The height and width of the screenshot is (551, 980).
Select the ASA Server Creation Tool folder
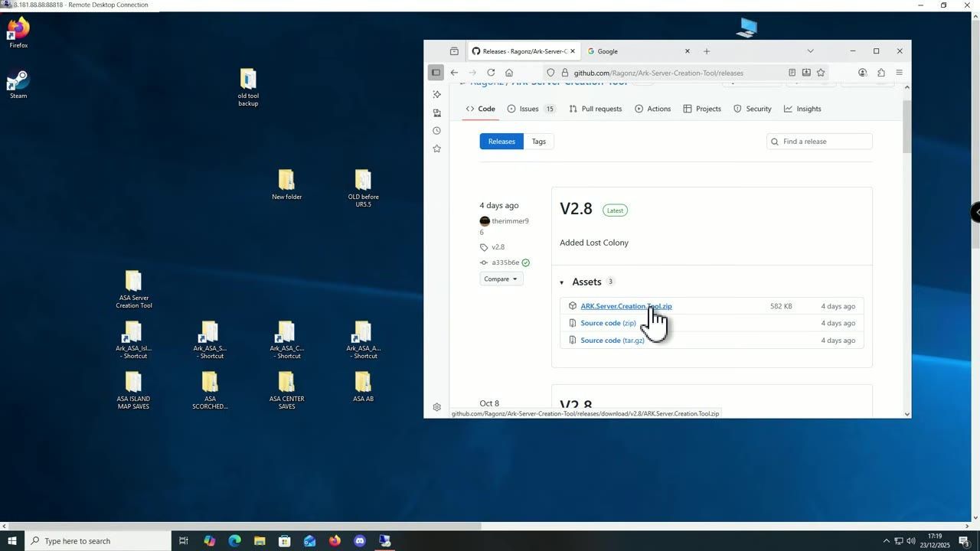(134, 289)
